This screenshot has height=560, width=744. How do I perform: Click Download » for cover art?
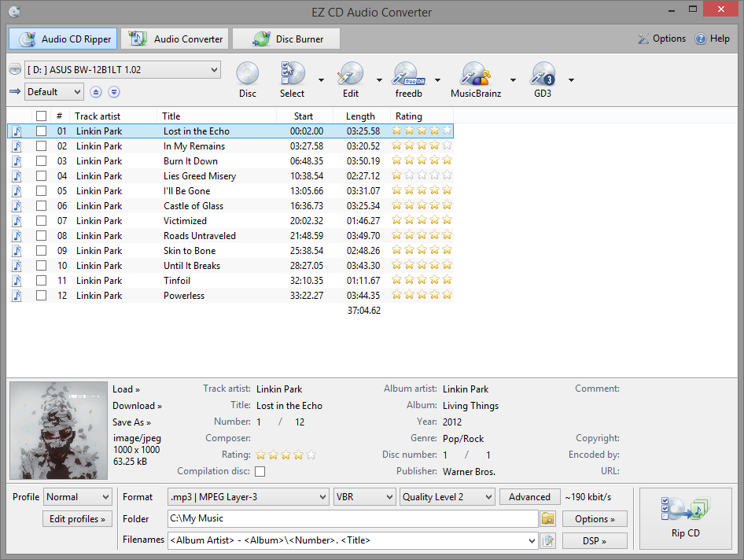(137, 406)
